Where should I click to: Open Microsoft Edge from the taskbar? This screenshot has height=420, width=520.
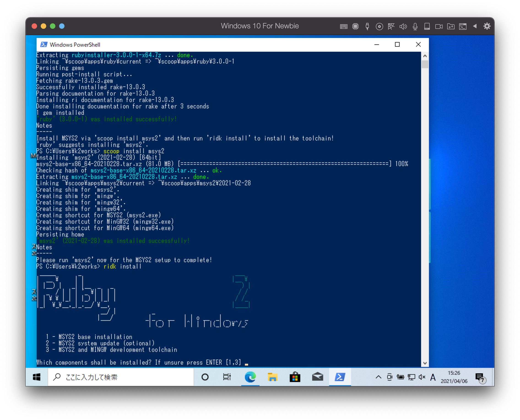coord(250,377)
